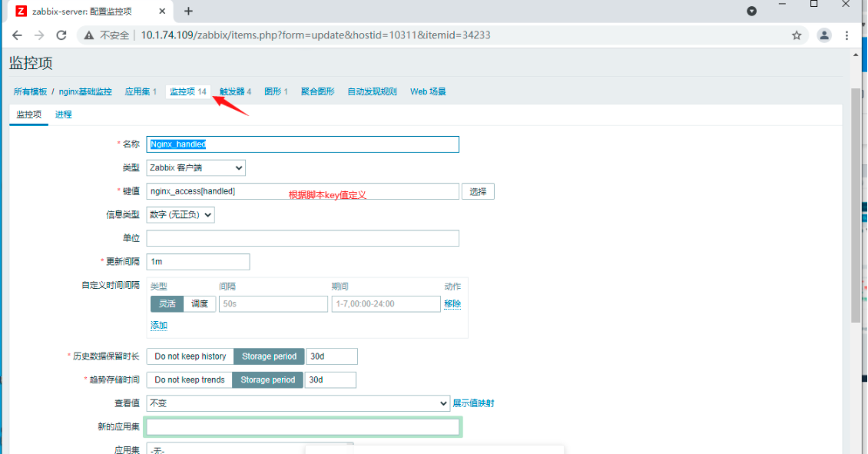Click the 选择 button next to 键值
The image size is (868, 454).
(479, 191)
